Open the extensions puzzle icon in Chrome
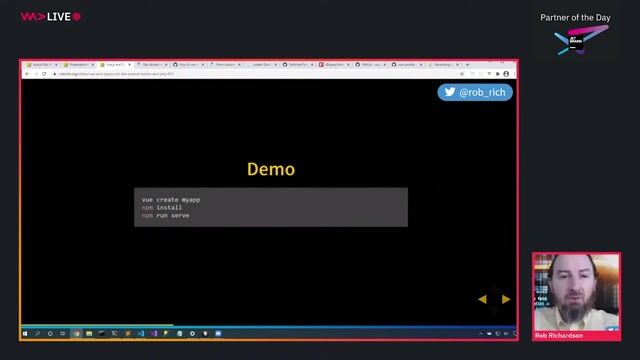The image size is (640, 360). (498, 74)
